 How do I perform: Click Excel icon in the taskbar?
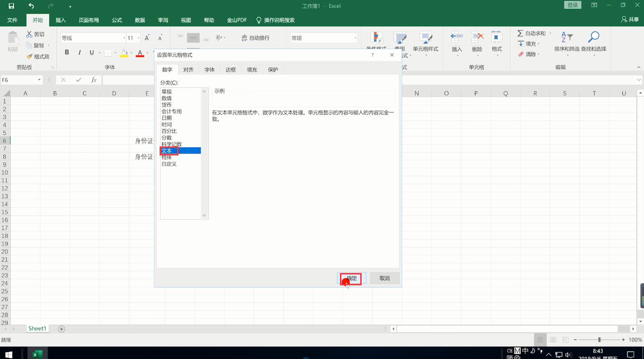37,354
